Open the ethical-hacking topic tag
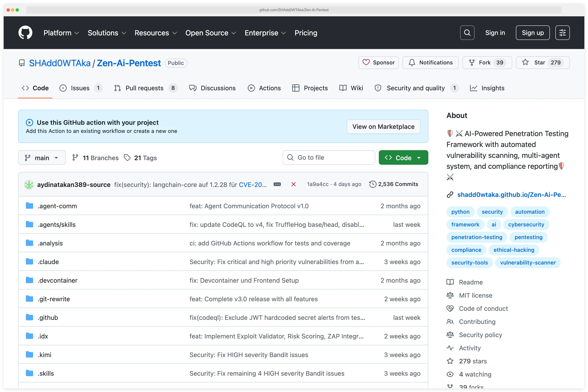This screenshot has width=588, height=392. (514, 250)
